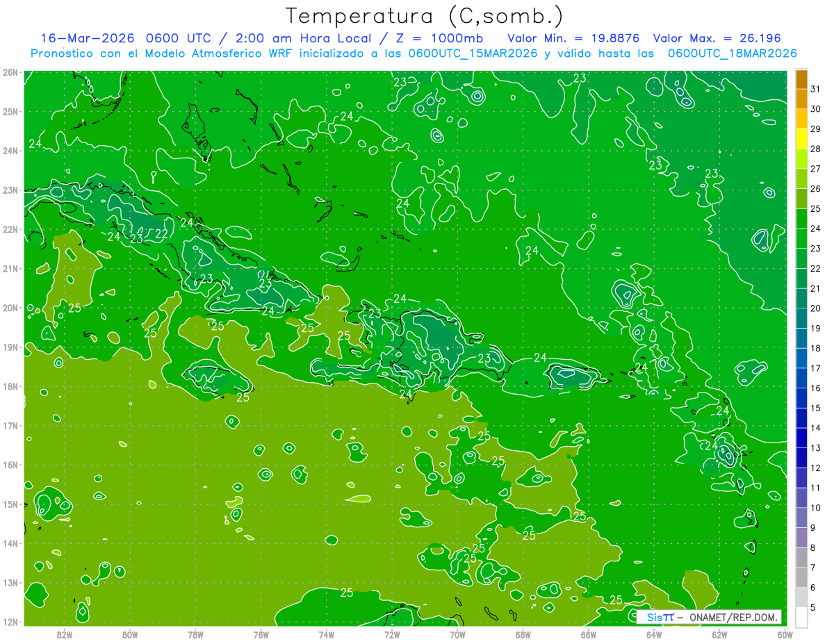The image size is (834, 644).
Task: Click the '20' color scale label
Action: tap(815, 308)
